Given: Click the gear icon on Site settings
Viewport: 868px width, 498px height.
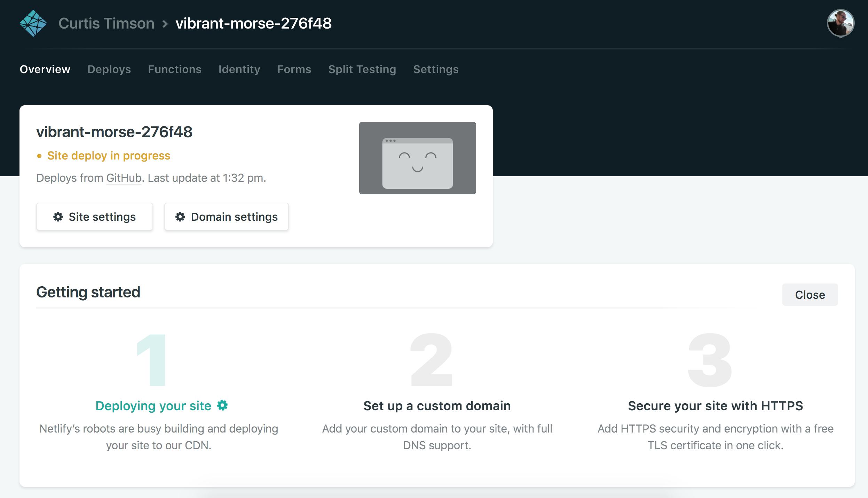Looking at the screenshot, I should click(x=58, y=217).
